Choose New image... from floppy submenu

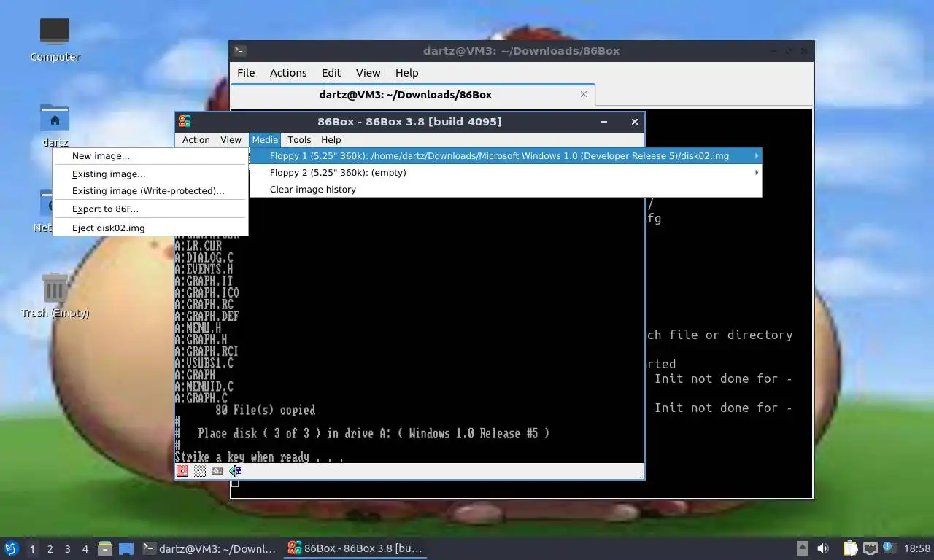click(x=150, y=156)
